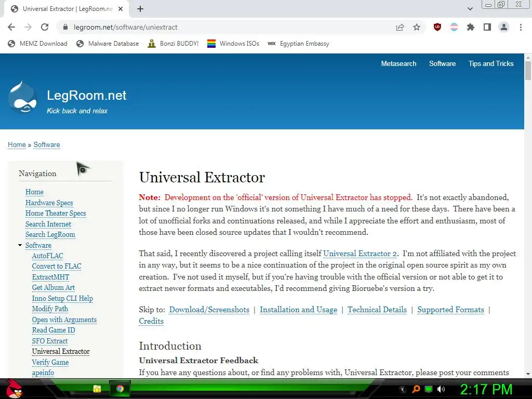532x399 pixels.
Task: Open the Software site menu item
Action: pyautogui.click(x=442, y=63)
